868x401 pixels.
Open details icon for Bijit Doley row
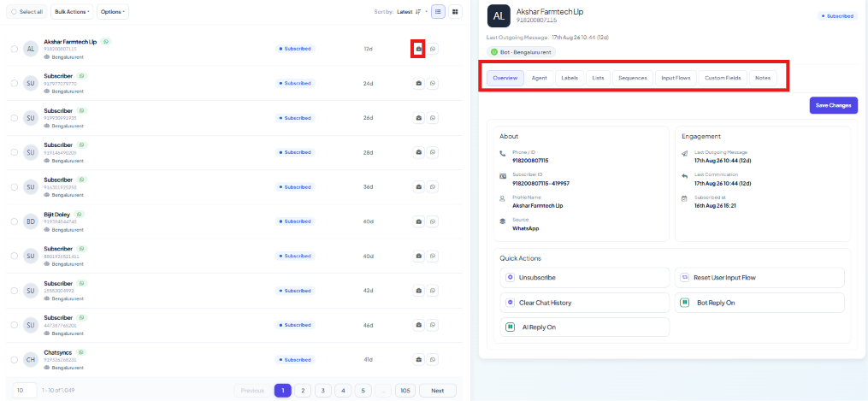(x=418, y=221)
